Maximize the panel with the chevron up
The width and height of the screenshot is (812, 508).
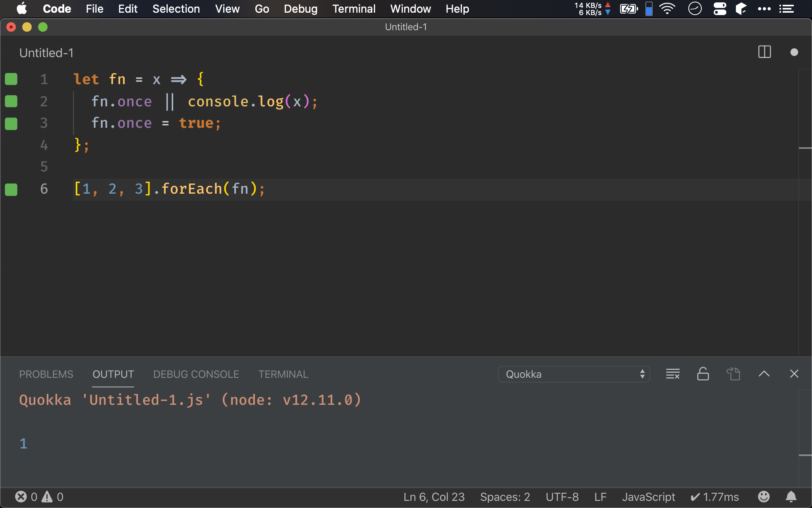pos(764,374)
